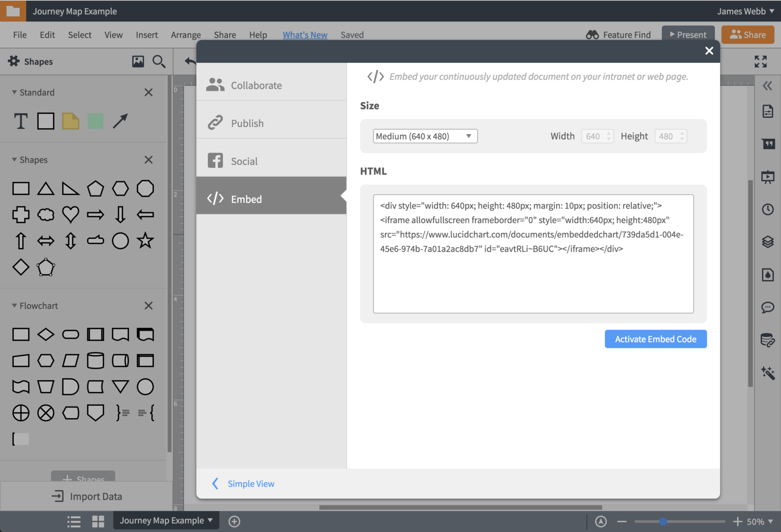Click the data linking icon in right sidebar
Image resolution: width=781 pixels, height=532 pixels.
(767, 340)
